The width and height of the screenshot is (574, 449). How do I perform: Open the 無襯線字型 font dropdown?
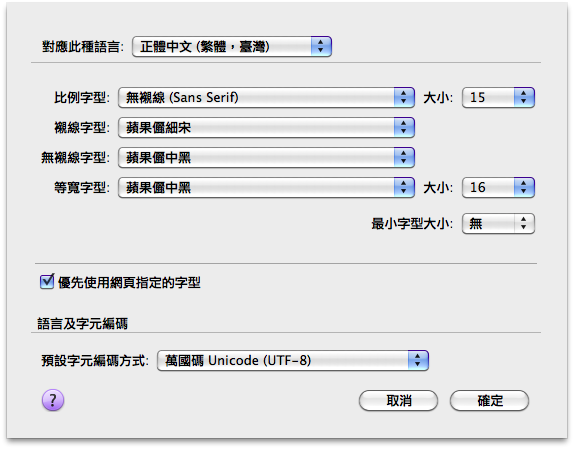[x=266, y=157]
